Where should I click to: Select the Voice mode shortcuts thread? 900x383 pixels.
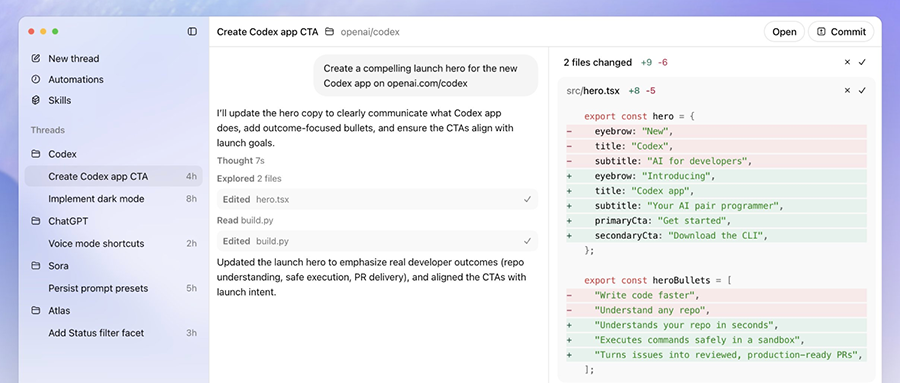point(114,243)
